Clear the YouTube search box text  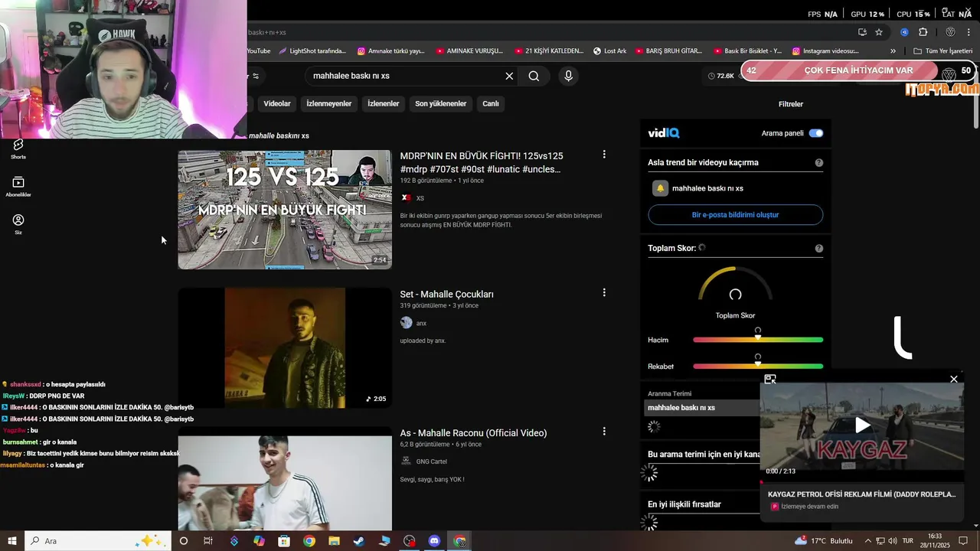pos(509,76)
